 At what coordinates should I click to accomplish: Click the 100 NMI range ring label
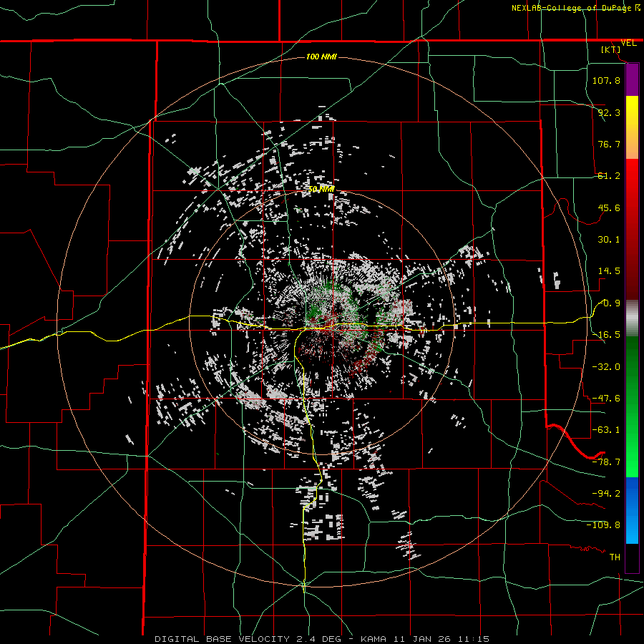(x=321, y=57)
